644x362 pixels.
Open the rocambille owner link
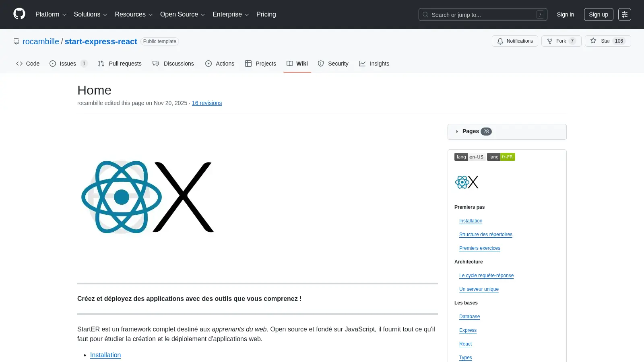click(x=41, y=41)
